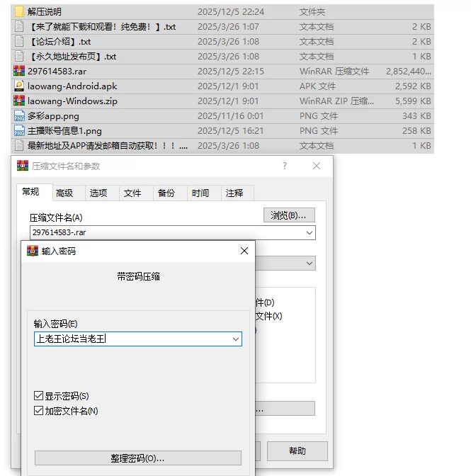Expand the 压缩文件名(A) dropdown arrow

coord(310,233)
